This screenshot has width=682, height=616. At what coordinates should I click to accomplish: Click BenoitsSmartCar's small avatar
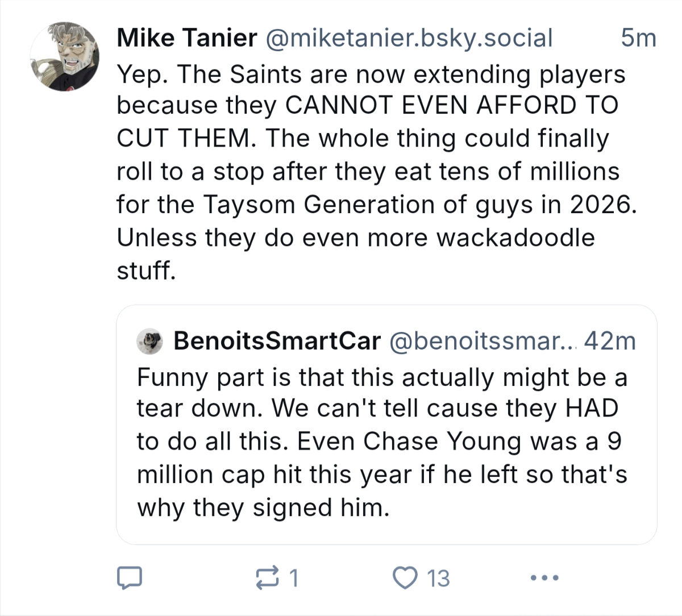(150, 340)
